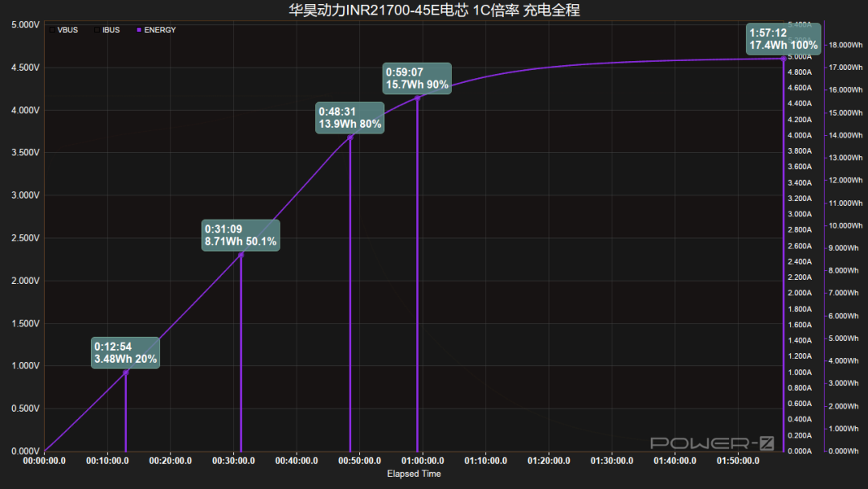This screenshot has width=868, height=489.
Task: Click the data point at 50.1% marker
Action: click(x=241, y=255)
